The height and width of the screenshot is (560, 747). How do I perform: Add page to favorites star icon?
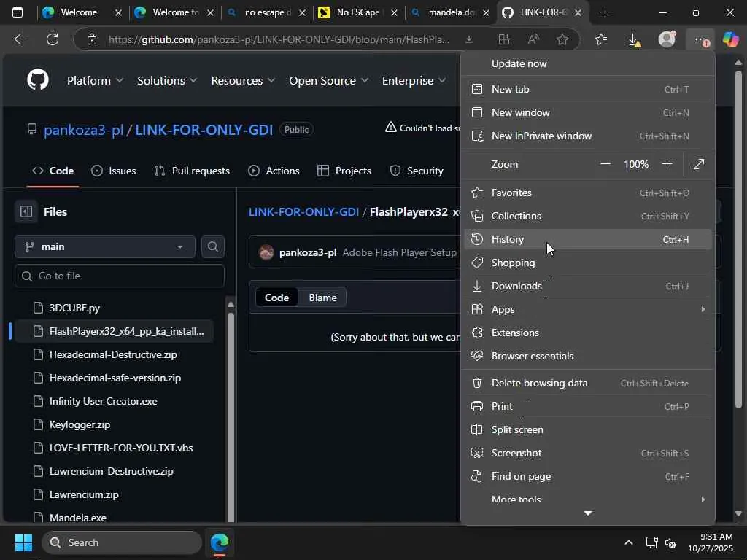pyautogui.click(x=562, y=39)
